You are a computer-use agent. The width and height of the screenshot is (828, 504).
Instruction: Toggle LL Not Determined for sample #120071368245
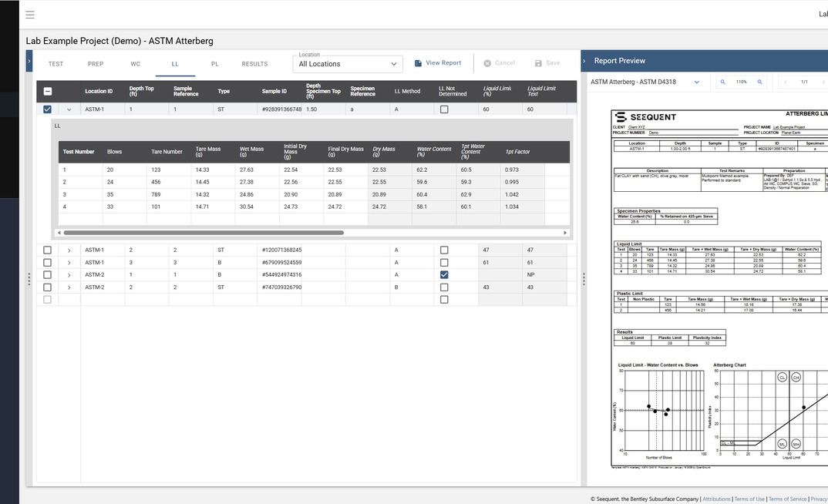[x=444, y=250]
